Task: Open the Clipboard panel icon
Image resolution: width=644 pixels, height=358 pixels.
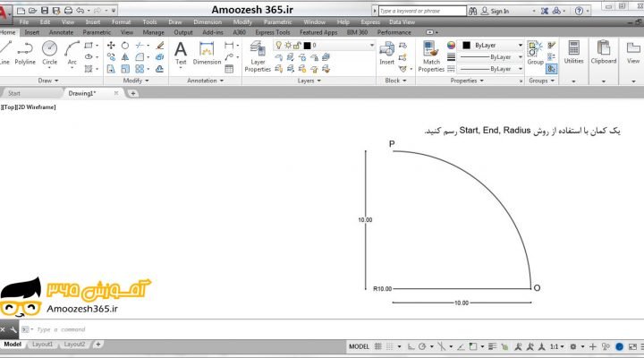Action: [x=604, y=53]
